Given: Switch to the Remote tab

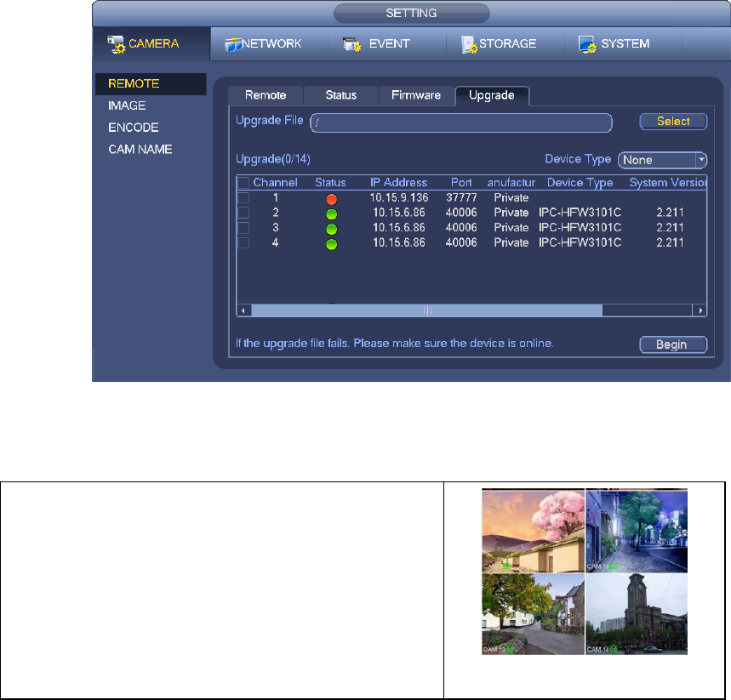Looking at the screenshot, I should (266, 95).
